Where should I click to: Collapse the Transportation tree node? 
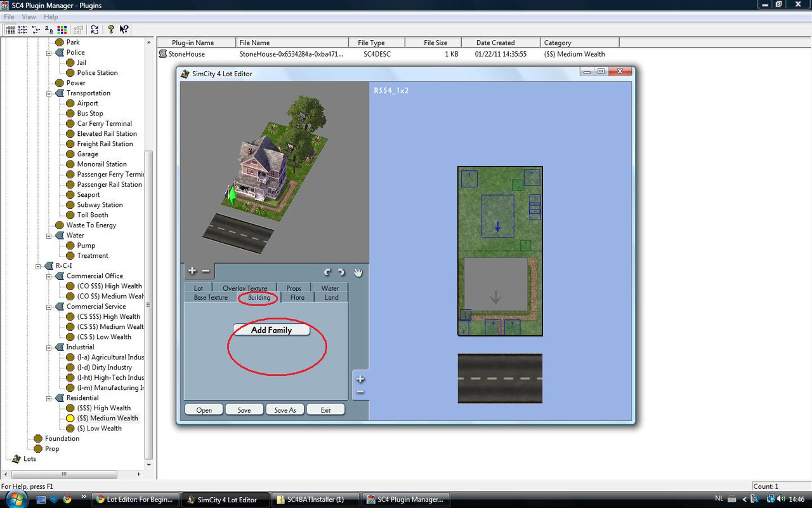click(x=49, y=93)
